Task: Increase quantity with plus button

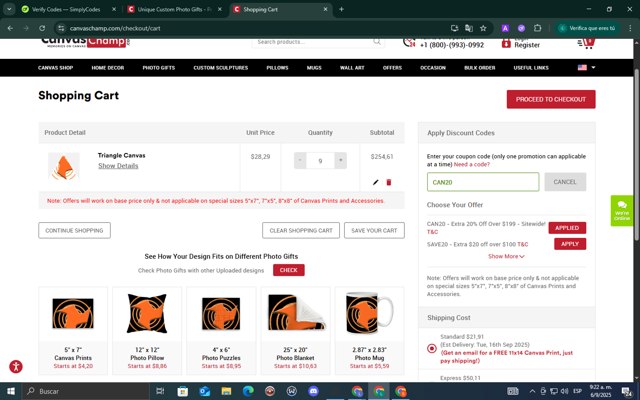Action: (340, 160)
